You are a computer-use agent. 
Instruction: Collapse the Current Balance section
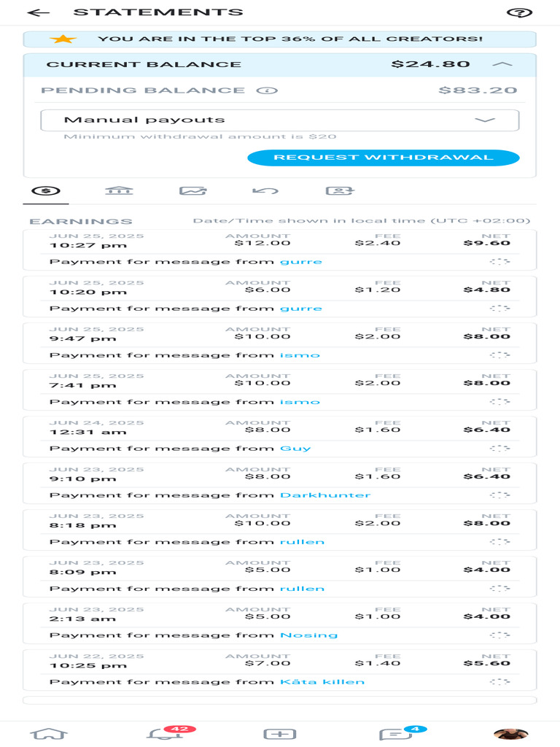(502, 64)
